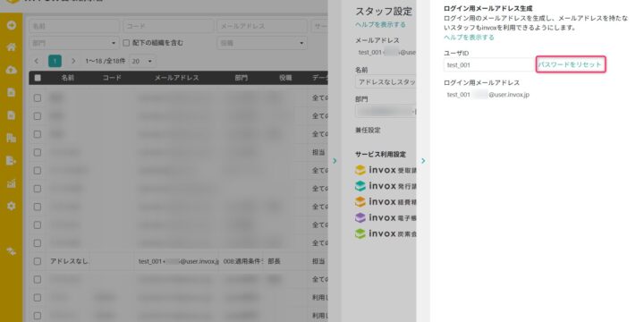The image size is (644, 322).
Task: Go to the next page with the right arrow
Action: 73,61
